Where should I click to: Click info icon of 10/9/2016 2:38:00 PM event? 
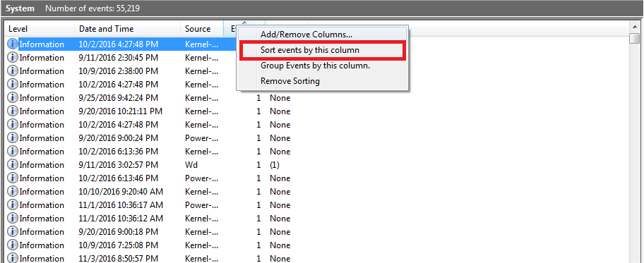tap(13, 71)
